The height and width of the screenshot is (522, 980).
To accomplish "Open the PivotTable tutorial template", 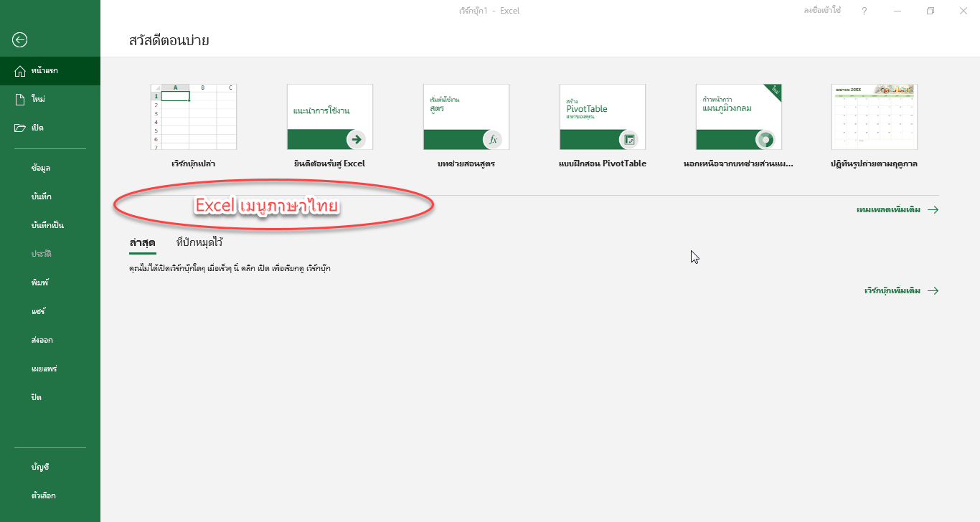I will click(x=603, y=117).
